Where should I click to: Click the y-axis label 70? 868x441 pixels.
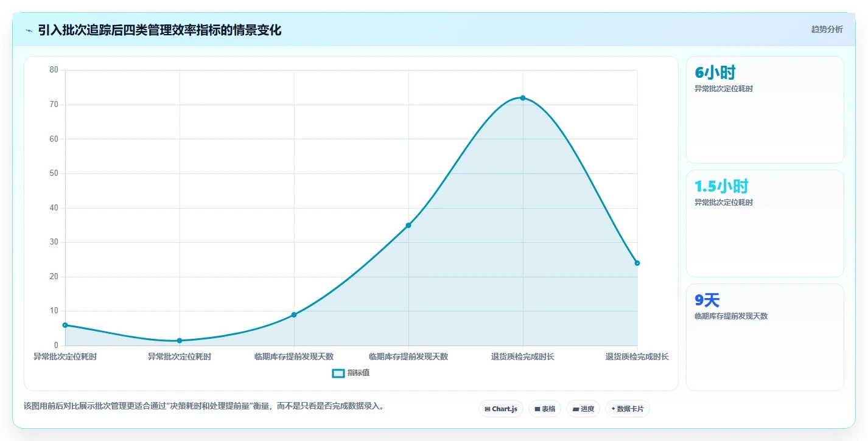click(54, 105)
